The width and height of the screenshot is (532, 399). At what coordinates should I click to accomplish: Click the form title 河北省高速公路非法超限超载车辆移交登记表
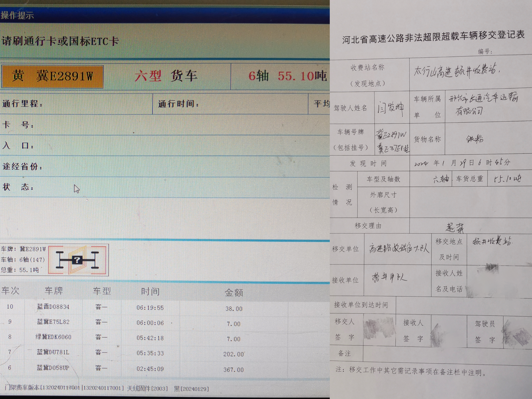(x=433, y=37)
